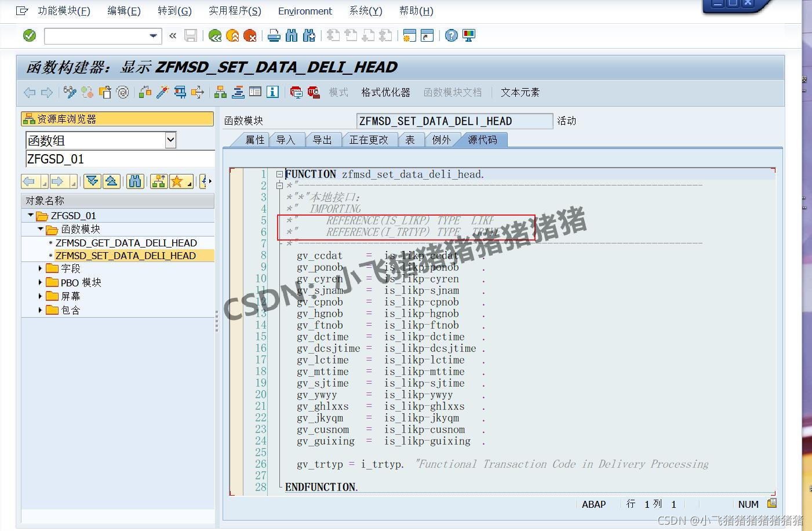Click the 文本元素 button
This screenshot has width=812, height=531.
pyautogui.click(x=520, y=92)
